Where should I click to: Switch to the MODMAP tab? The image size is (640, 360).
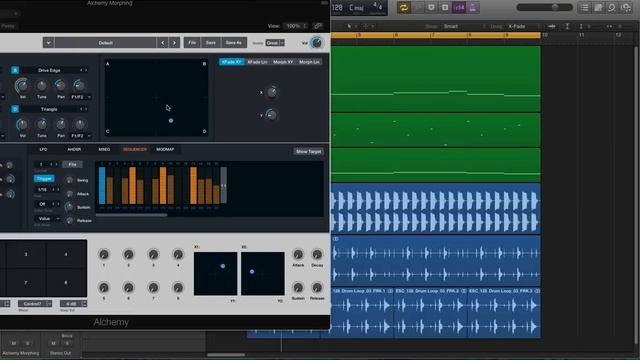[165, 149]
